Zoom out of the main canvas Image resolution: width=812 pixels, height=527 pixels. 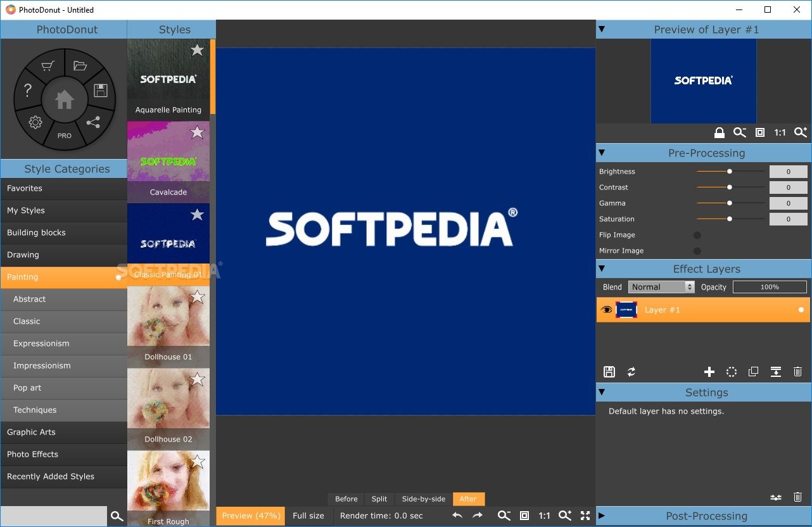[504, 516]
